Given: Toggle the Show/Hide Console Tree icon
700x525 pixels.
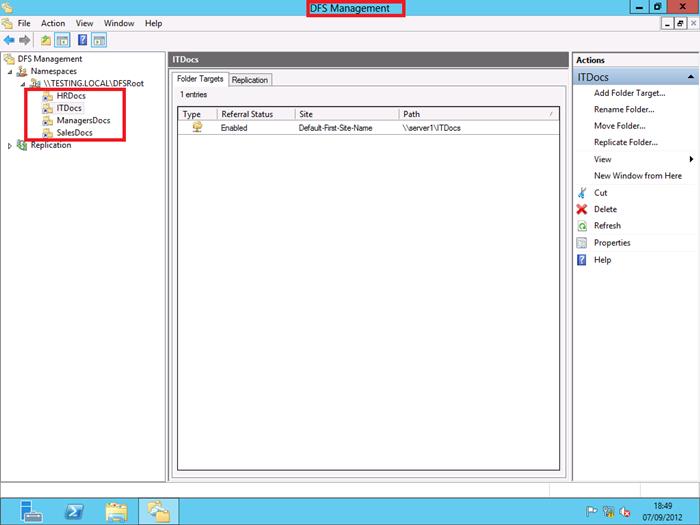Looking at the screenshot, I should pyautogui.click(x=62, y=41).
